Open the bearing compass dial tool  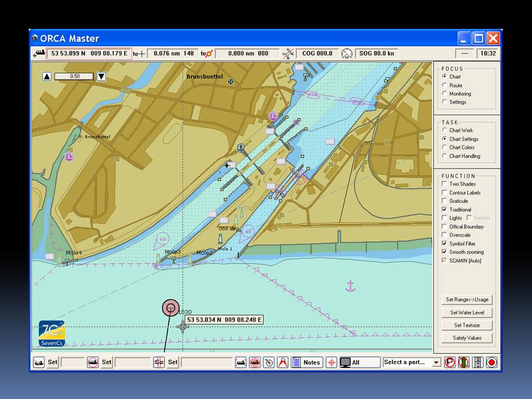pyautogui.click(x=269, y=362)
